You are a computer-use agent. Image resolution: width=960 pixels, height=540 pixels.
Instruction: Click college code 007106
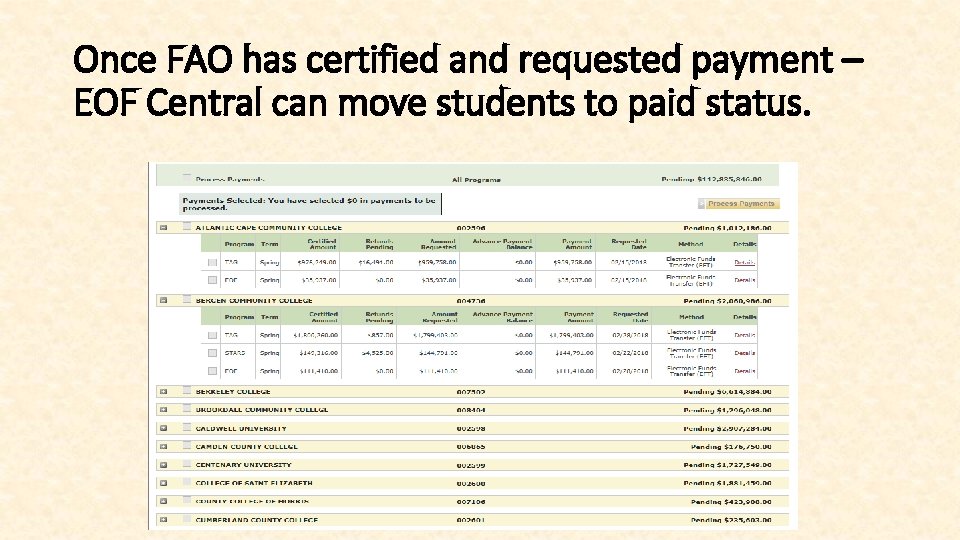click(471, 502)
